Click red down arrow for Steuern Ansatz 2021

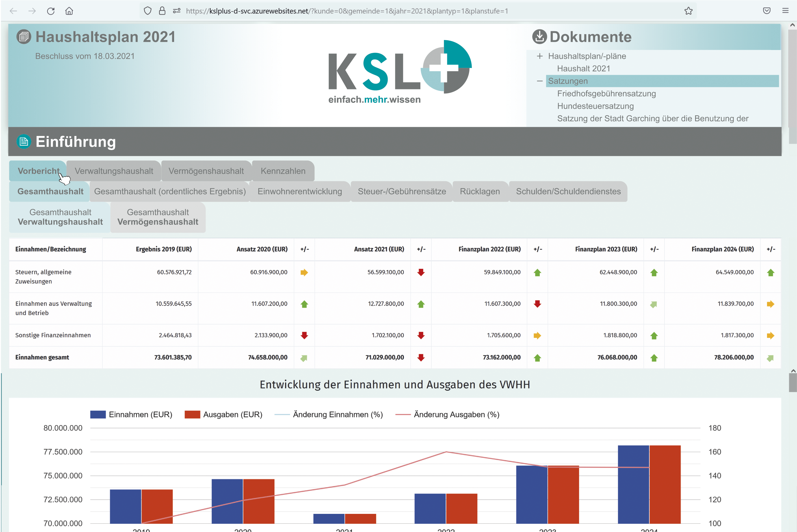421,273
